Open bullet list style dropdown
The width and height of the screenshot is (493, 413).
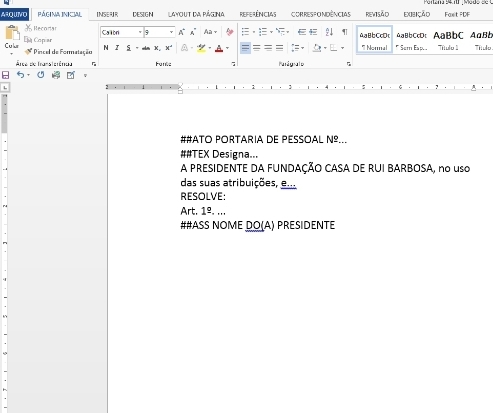point(254,32)
